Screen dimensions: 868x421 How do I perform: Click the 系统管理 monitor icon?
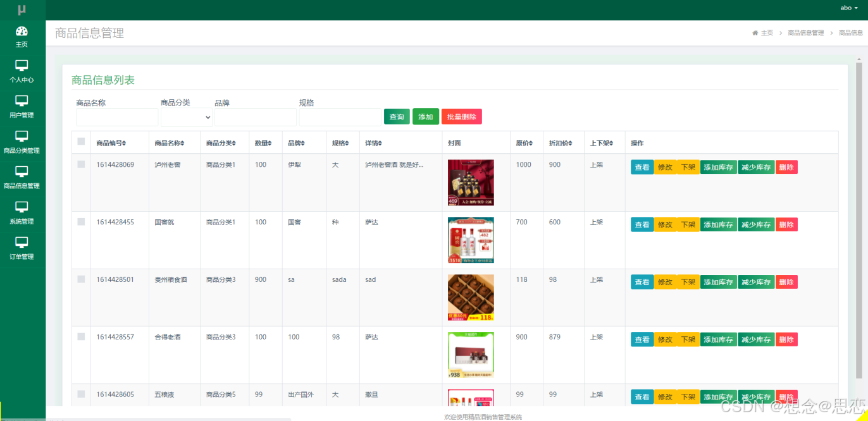pyautogui.click(x=22, y=207)
